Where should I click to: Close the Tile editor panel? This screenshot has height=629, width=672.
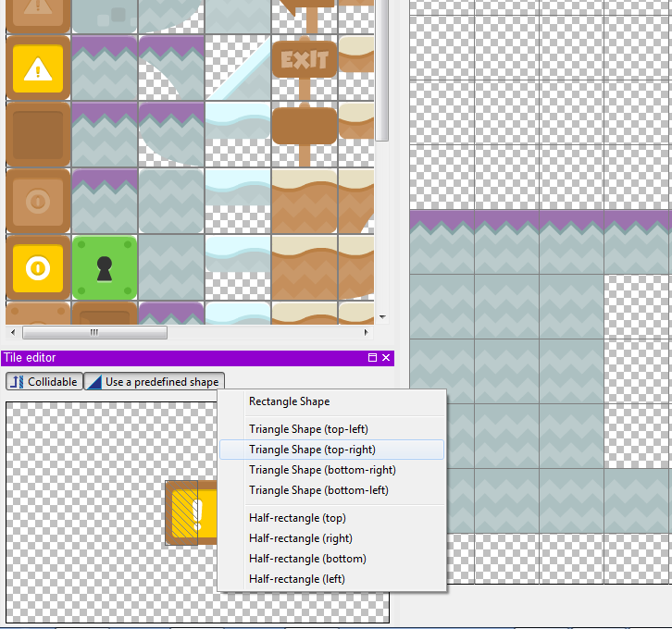[x=386, y=358]
